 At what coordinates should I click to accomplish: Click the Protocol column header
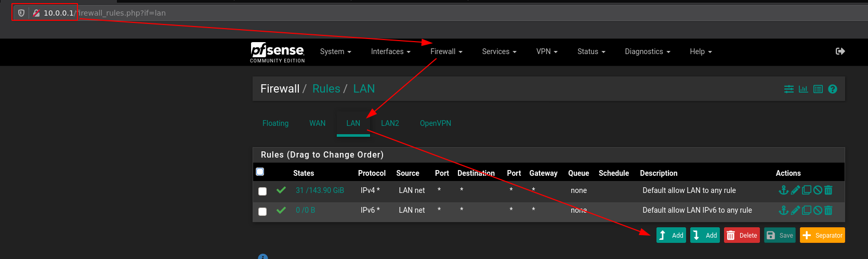[x=372, y=173]
